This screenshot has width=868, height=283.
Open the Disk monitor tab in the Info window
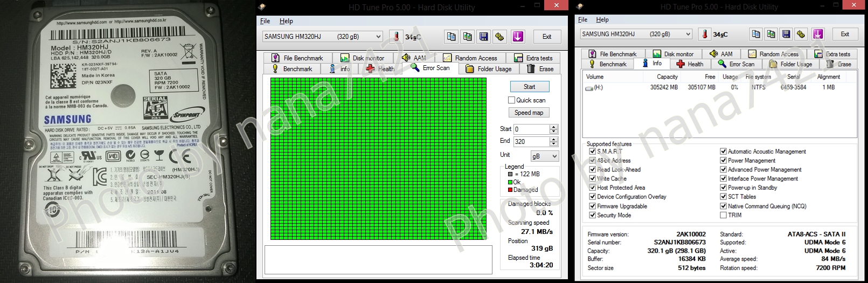pos(673,54)
